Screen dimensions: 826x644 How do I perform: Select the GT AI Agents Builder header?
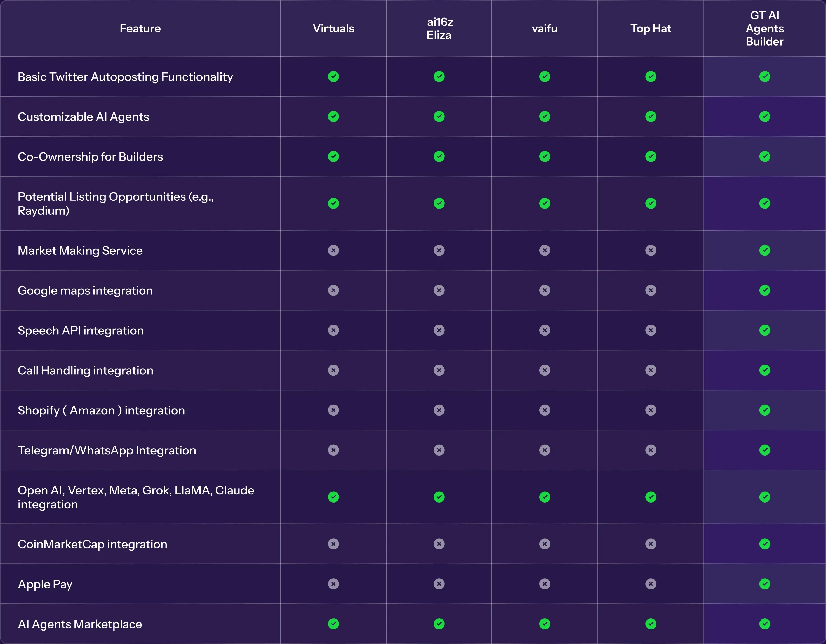tap(765, 28)
